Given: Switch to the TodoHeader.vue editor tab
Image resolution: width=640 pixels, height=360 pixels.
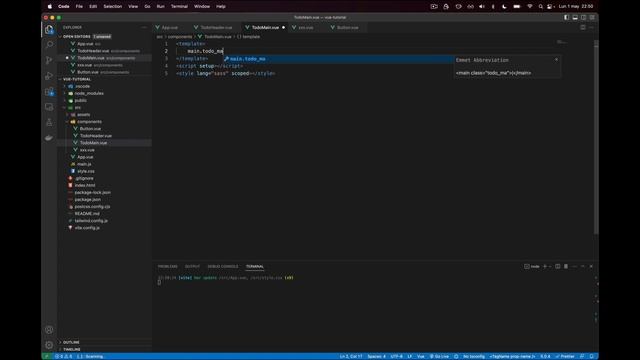Looking at the screenshot, I should [x=216, y=27].
